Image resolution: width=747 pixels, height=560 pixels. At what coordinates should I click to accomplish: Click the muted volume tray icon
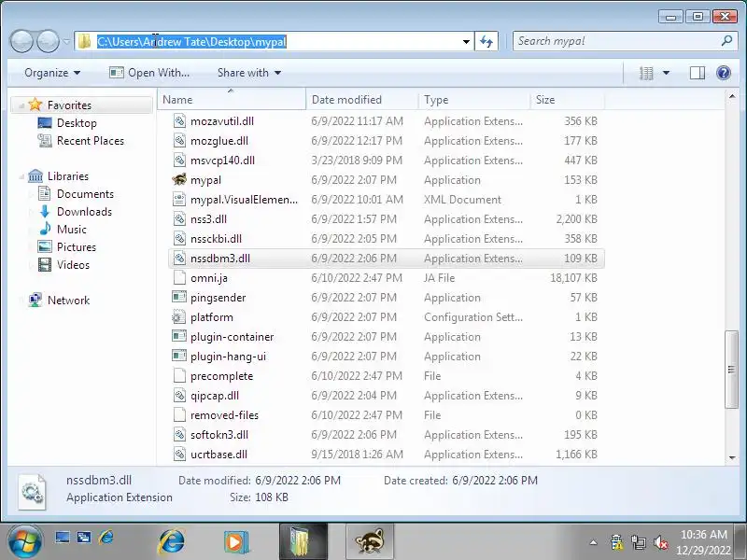click(660, 542)
